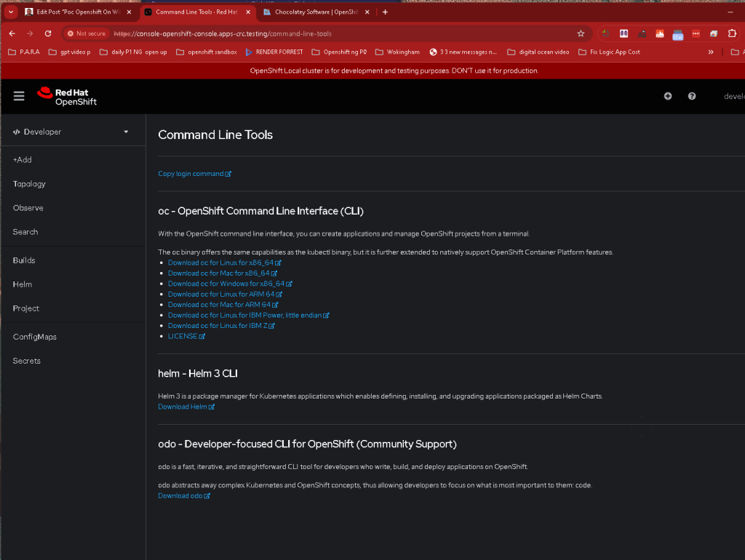The image size is (745, 560).
Task: Close the Edit Post tab
Action: pos(129,12)
